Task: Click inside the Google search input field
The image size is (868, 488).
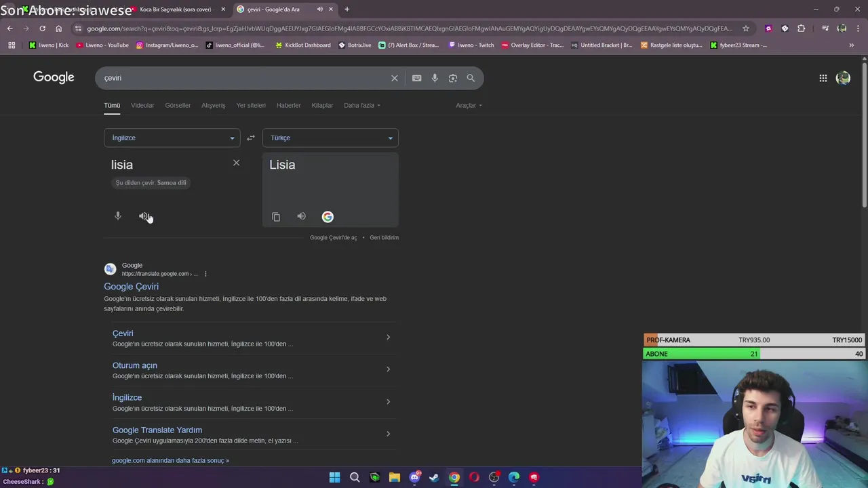Action: tap(244, 78)
